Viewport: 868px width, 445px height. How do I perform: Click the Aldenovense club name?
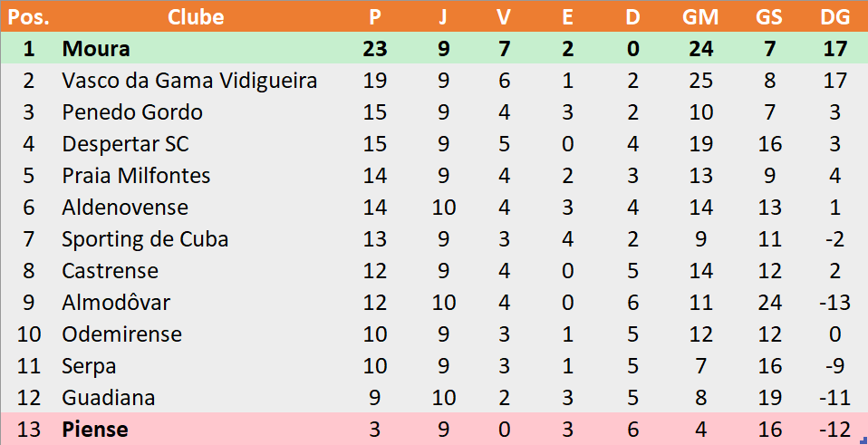click(125, 208)
